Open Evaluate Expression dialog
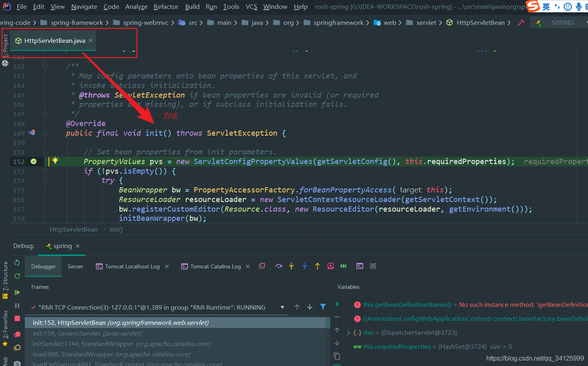Viewport: 588px width, 366px height. [360, 266]
